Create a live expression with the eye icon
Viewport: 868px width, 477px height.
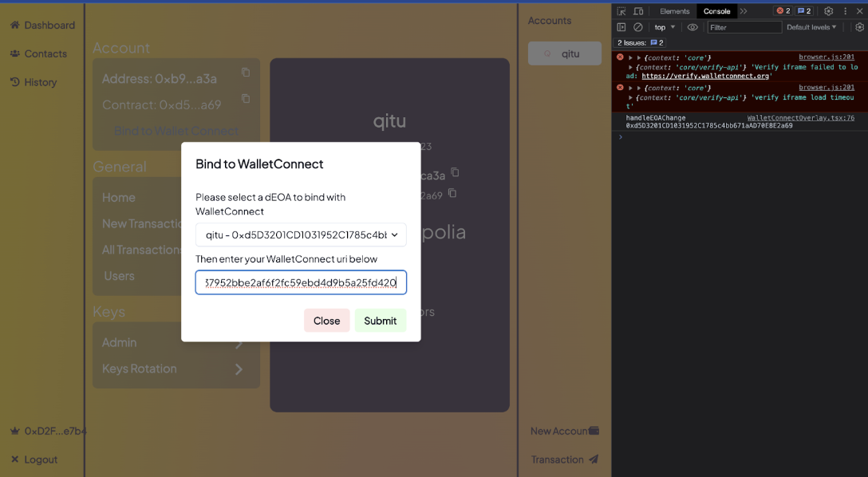[x=692, y=26]
